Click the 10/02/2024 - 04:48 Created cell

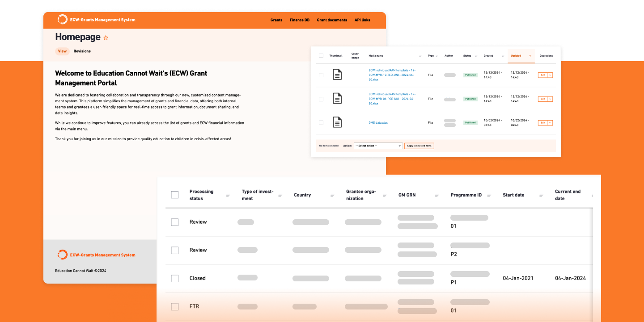coord(493,122)
